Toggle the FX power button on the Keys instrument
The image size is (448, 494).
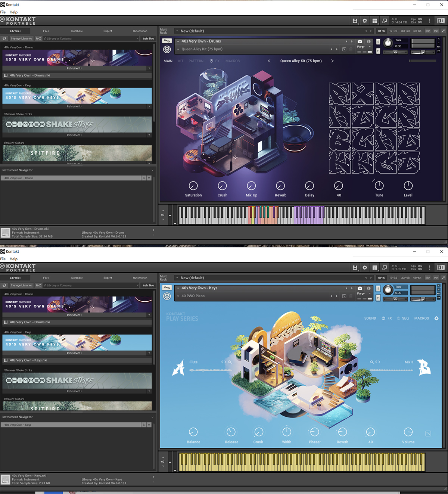(383, 319)
